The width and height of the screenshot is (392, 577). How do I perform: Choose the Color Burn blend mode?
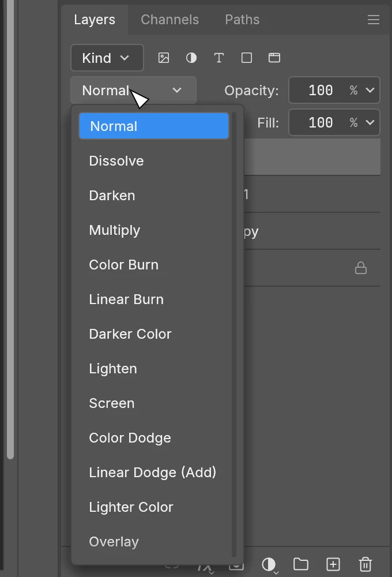pos(154,265)
